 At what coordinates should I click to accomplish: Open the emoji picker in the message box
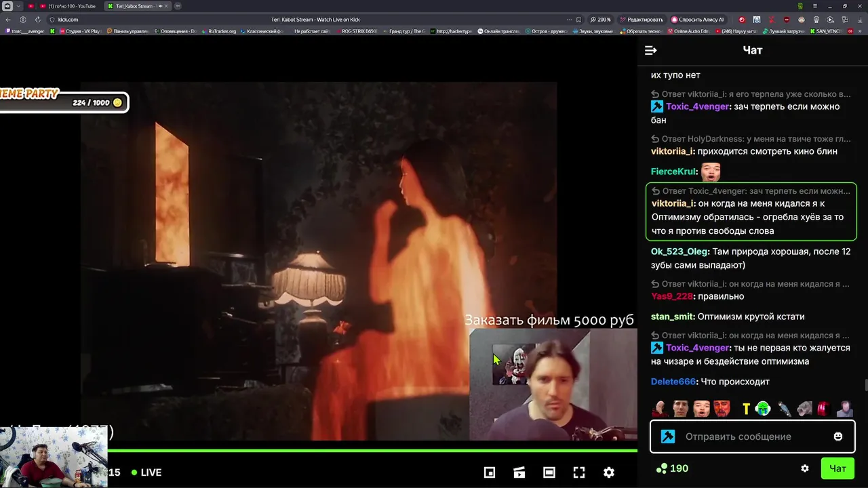(x=838, y=436)
